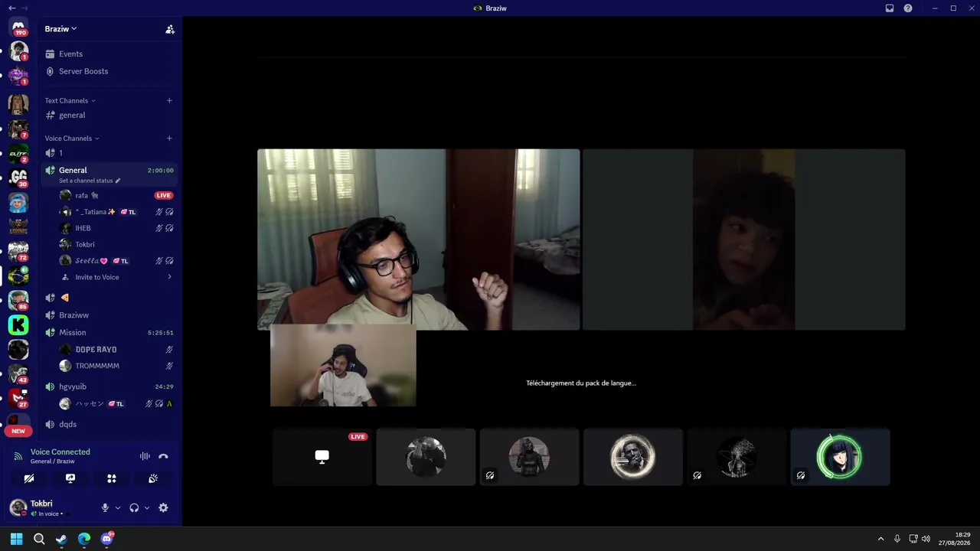Select the LIVE screen share tile
Screen dimensions: 980x551
(322, 457)
